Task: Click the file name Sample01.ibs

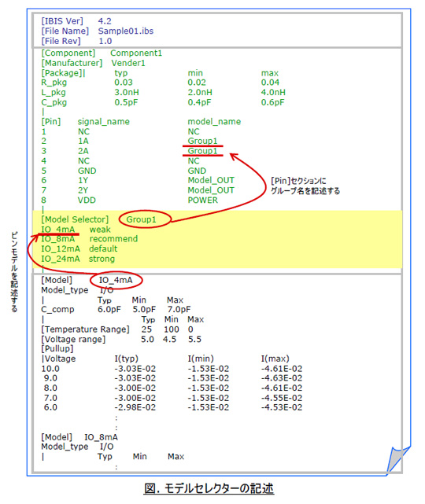Action: (126, 31)
